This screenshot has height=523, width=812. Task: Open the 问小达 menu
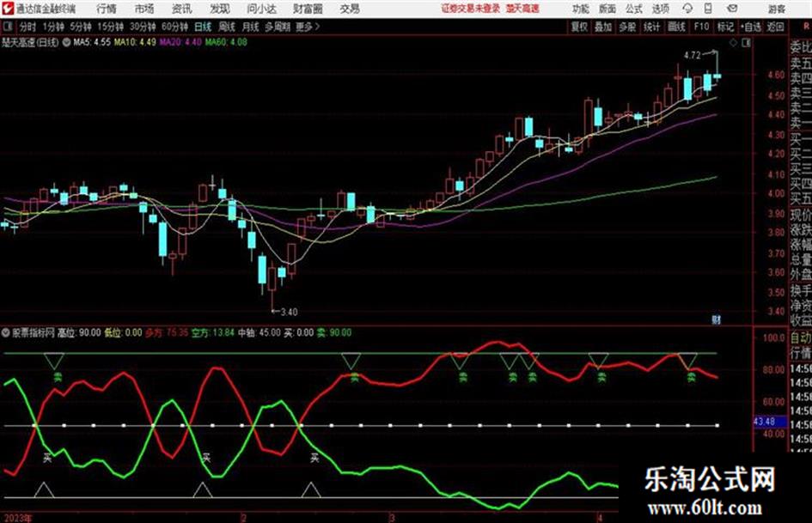point(261,9)
